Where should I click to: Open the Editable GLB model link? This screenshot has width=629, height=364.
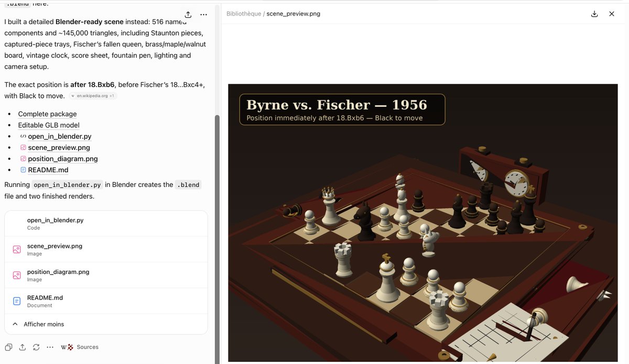click(x=49, y=125)
